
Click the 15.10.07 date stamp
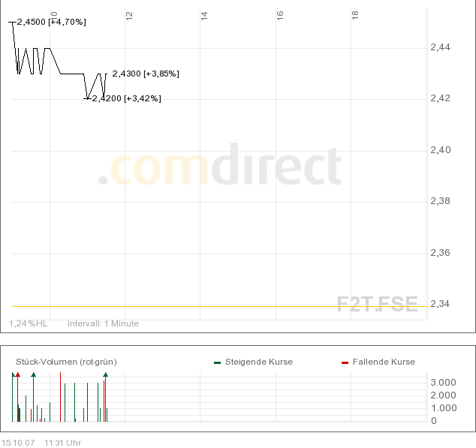click(19, 443)
